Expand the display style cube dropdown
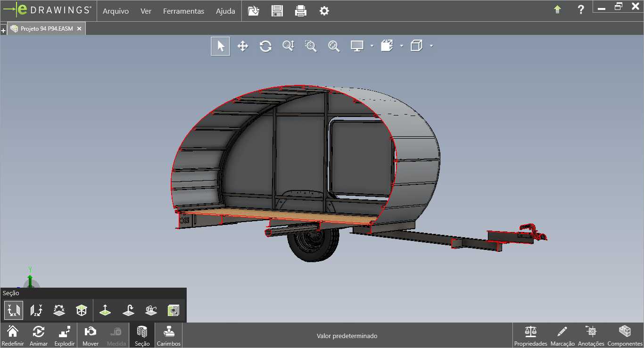This screenshot has height=348, width=644. 431,46
